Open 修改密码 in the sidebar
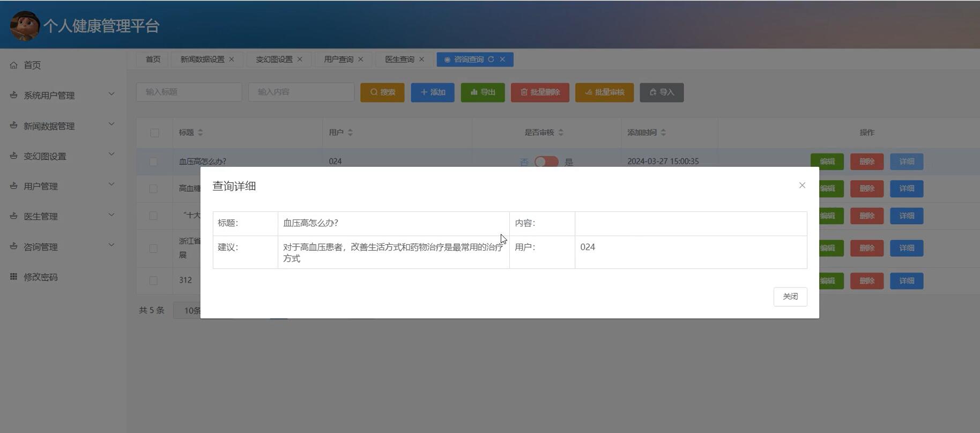 tap(41, 277)
